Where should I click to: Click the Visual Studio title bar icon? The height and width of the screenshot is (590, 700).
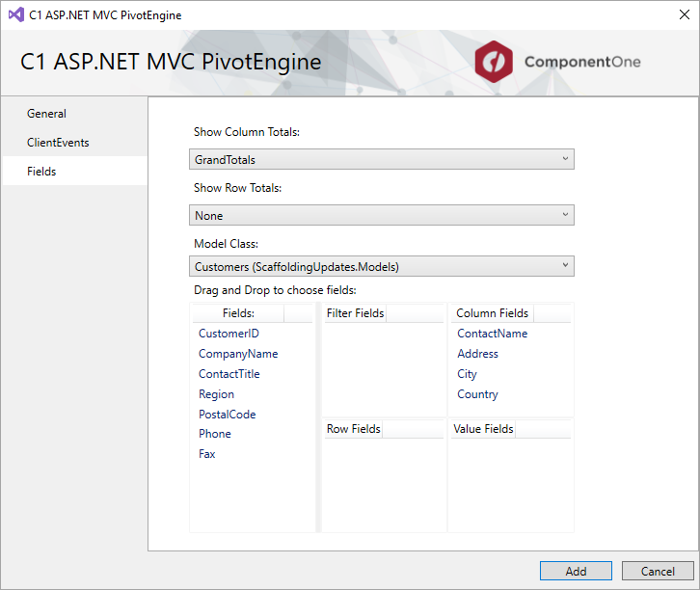[x=16, y=14]
